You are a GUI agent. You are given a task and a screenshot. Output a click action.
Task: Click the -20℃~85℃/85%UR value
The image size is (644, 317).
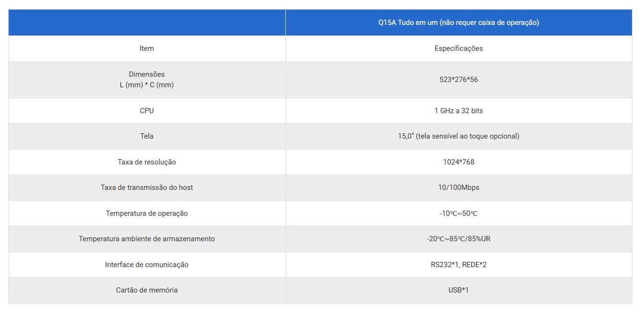[458, 239]
